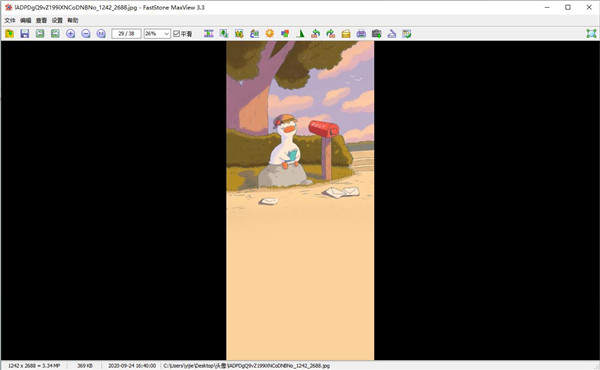Viewport: 600px width, 370px height.
Task: Minimize the FastStone MaxView window
Action: point(547,7)
